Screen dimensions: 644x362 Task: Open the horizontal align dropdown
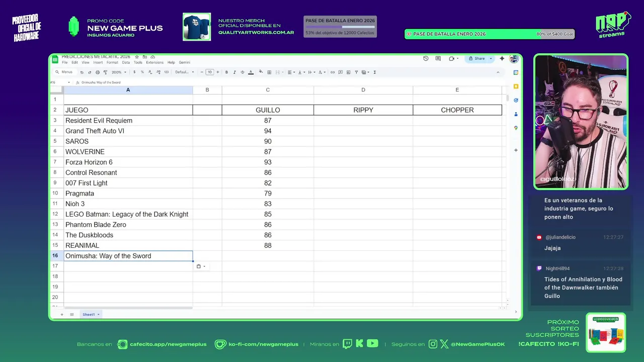[291, 72]
